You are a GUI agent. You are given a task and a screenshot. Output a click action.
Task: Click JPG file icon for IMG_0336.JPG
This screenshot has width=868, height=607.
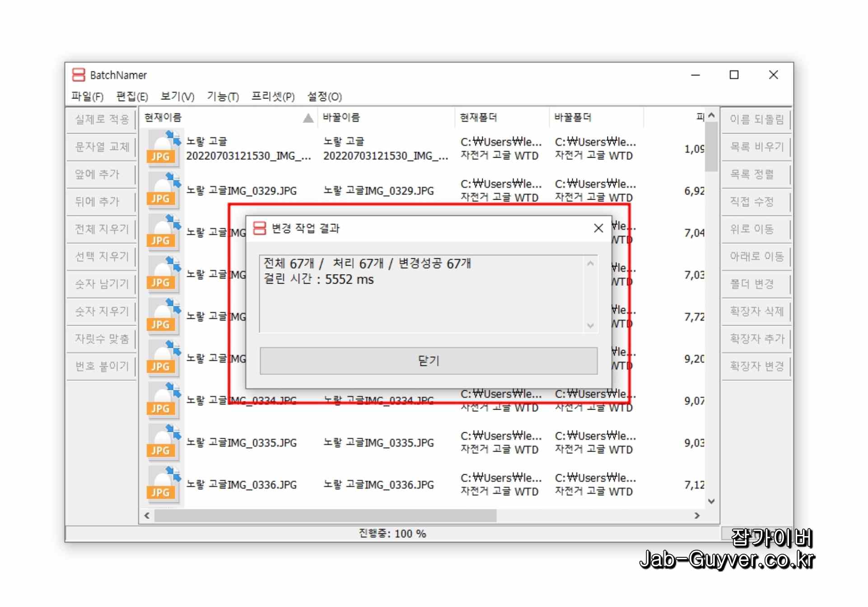pos(163,485)
